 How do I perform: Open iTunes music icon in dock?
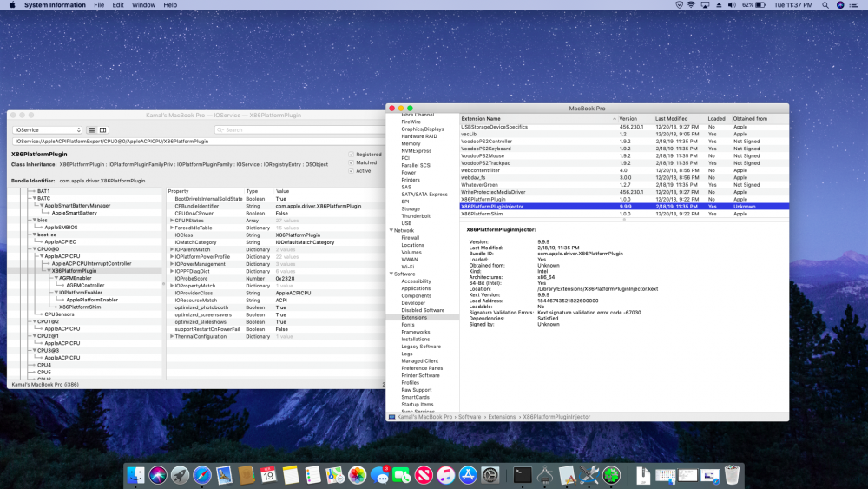click(445, 475)
